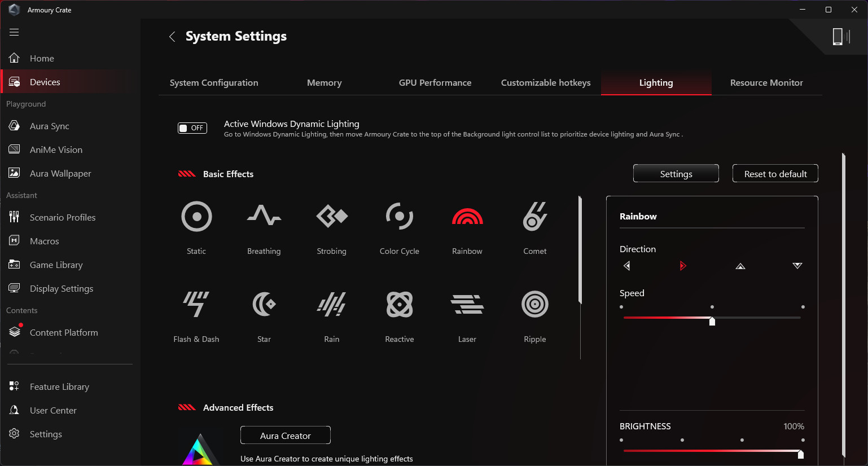Pick the Reactive lighting effect
The width and height of the screenshot is (868, 466).
coord(400,305)
